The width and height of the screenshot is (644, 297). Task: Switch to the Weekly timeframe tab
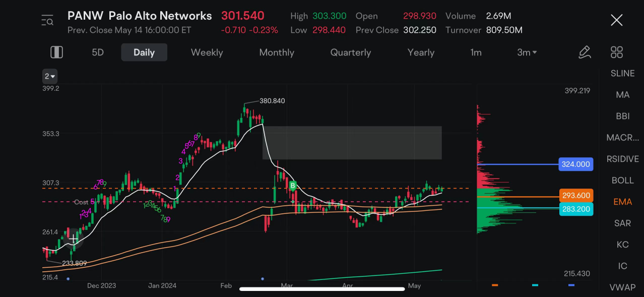click(207, 52)
